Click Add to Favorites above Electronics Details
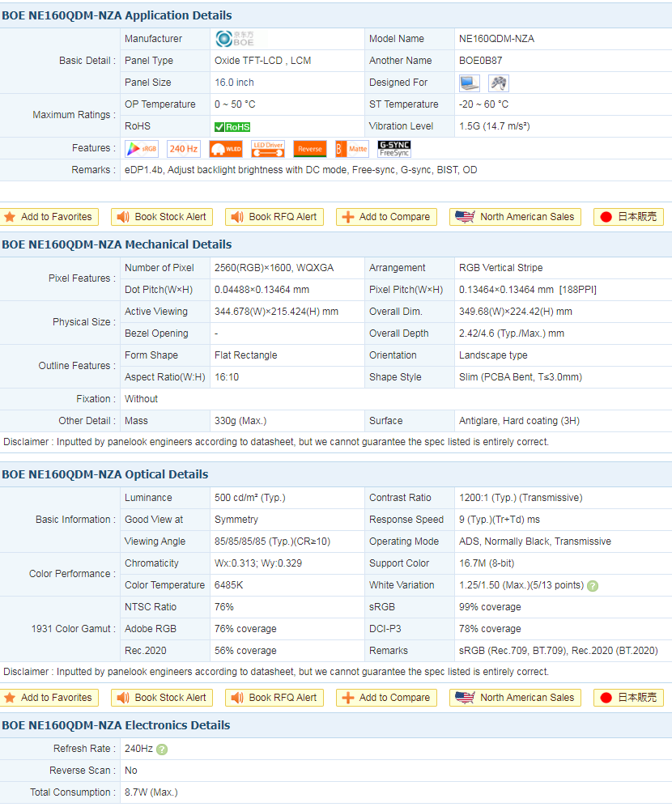The image size is (672, 807). click(x=49, y=698)
